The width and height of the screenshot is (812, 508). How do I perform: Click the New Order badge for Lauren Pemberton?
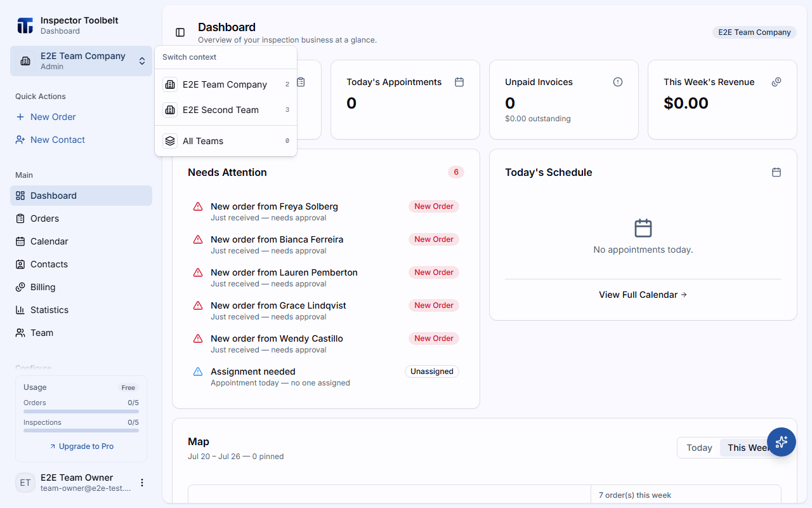click(434, 272)
